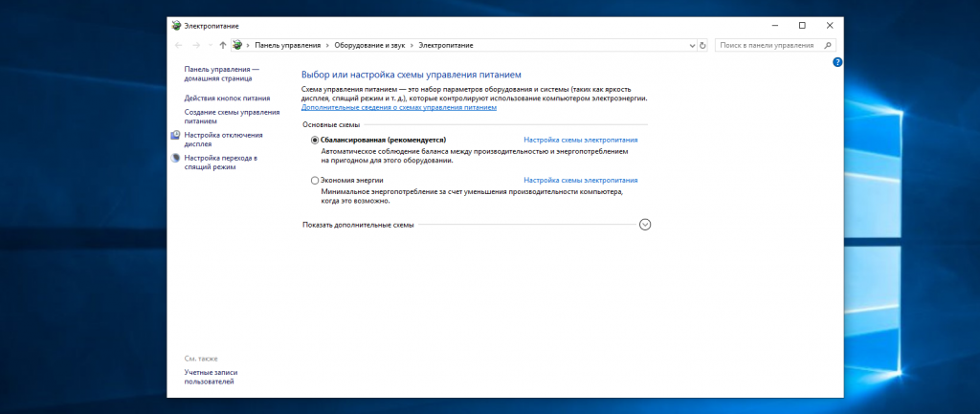
Task: Click the forward navigation arrow
Action: pyautogui.click(x=196, y=46)
